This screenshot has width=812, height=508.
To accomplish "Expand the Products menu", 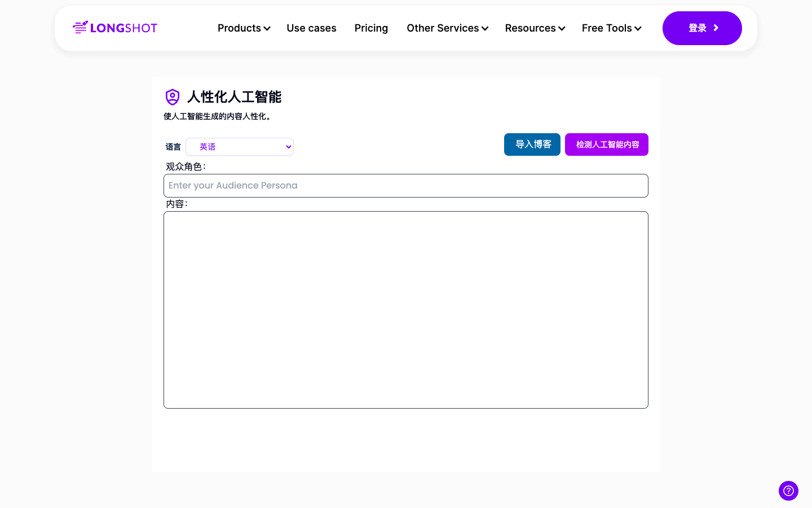I will [x=239, y=28].
